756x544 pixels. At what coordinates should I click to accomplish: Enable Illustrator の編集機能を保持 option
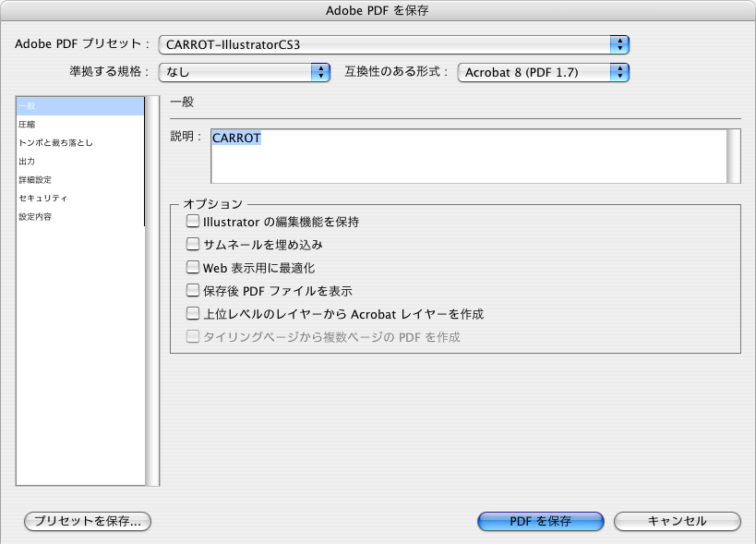click(x=192, y=221)
